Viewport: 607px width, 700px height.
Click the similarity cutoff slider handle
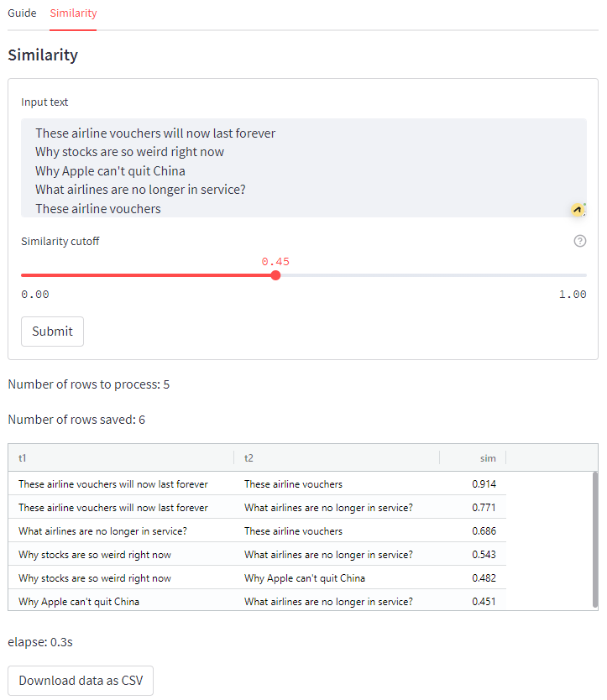pyautogui.click(x=275, y=274)
